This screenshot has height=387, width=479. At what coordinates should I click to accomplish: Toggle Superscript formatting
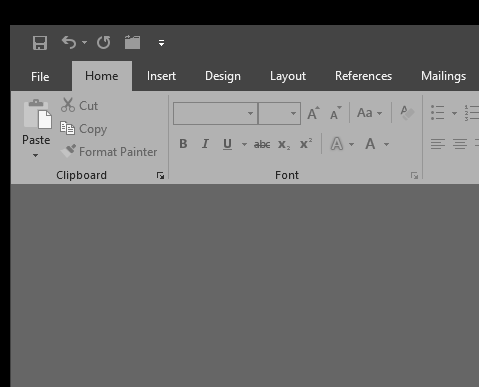tap(306, 144)
